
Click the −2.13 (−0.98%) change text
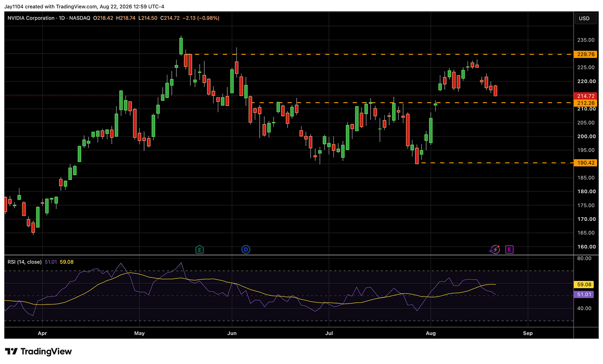(201, 18)
